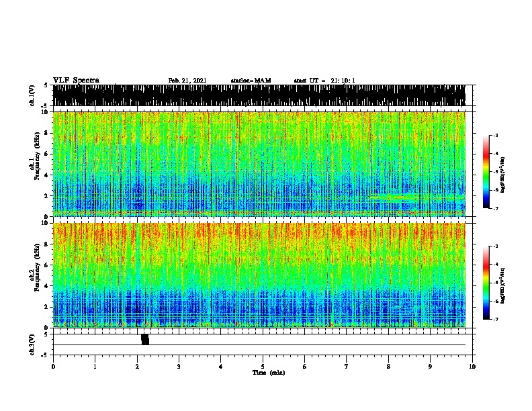
Task: Click the ch.1 emission band near 8 minutes
Action: point(394,198)
